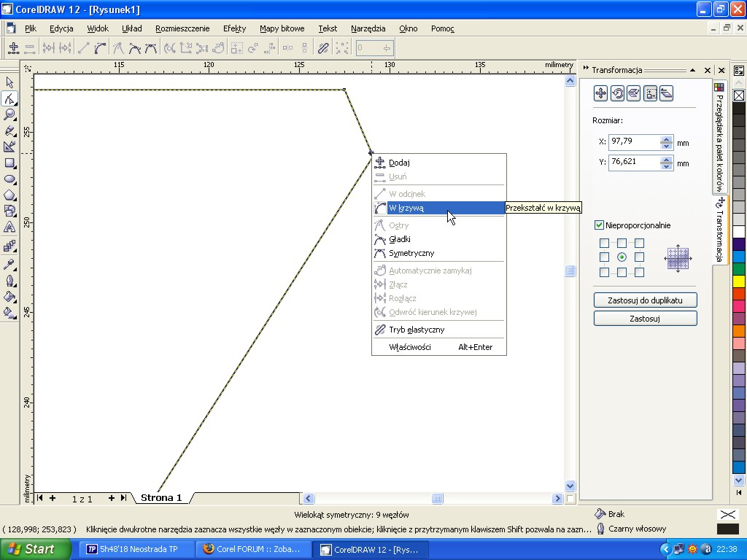
Task: Open the Position tab in the Transformacja docker
Action: (x=600, y=93)
